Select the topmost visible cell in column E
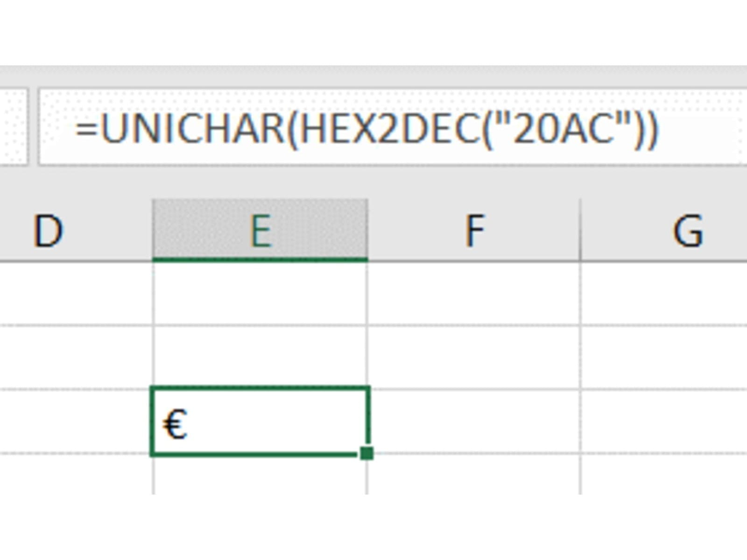The image size is (747, 560). [260, 293]
